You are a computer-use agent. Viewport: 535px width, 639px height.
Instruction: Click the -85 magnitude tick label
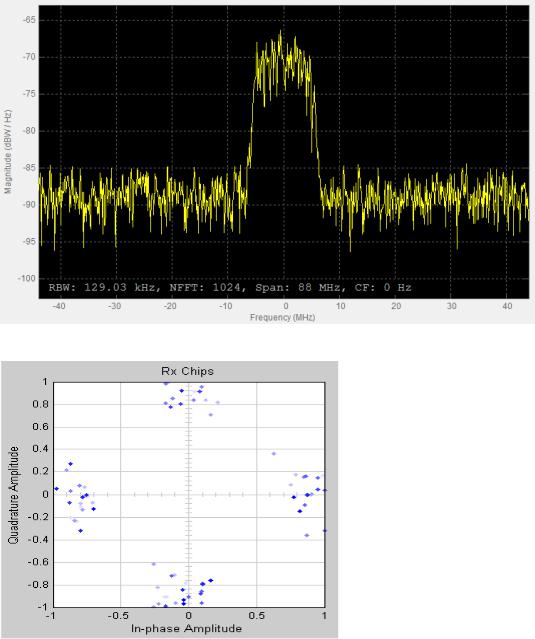pyautogui.click(x=28, y=167)
